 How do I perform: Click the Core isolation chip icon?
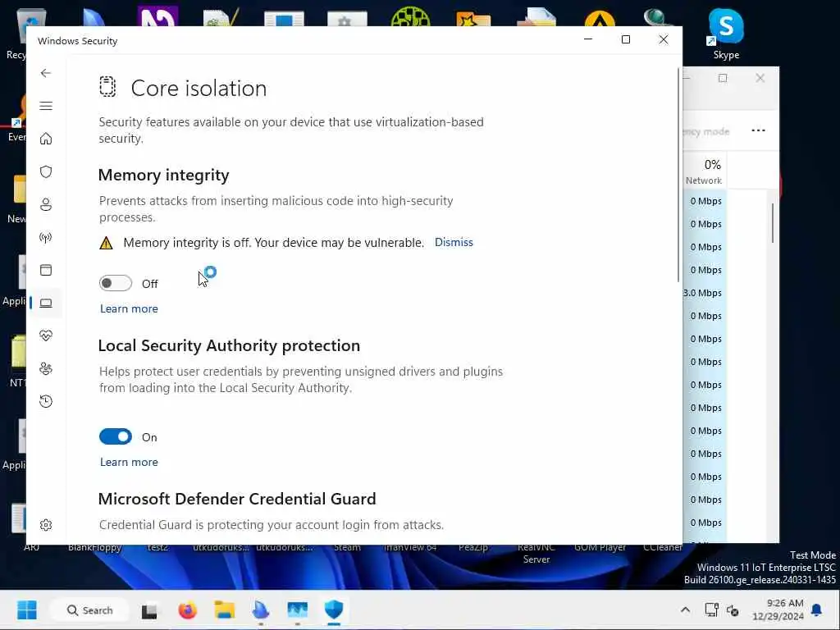pyautogui.click(x=107, y=87)
